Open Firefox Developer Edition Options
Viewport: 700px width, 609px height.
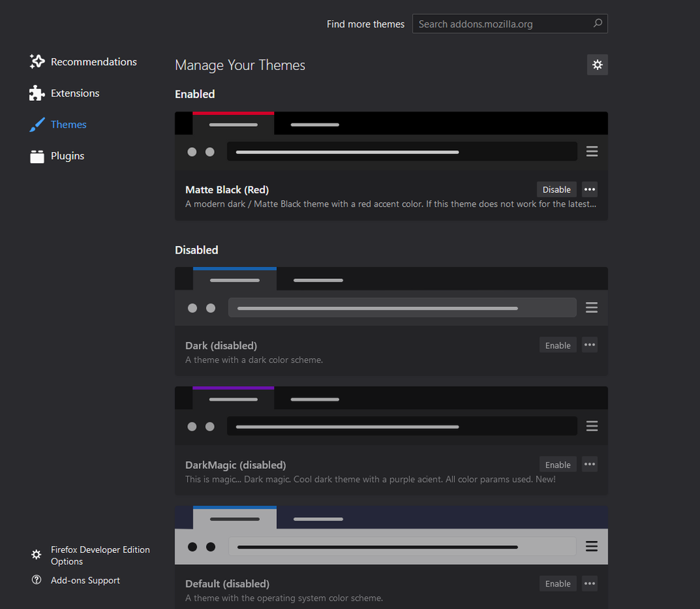point(100,556)
